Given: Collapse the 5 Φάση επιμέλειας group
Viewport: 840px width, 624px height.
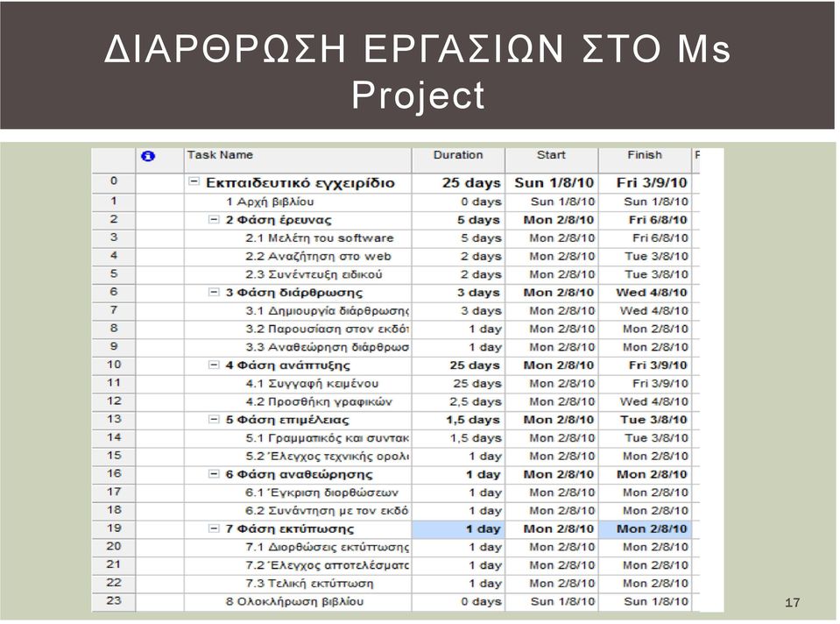Looking at the screenshot, I should tap(214, 419).
